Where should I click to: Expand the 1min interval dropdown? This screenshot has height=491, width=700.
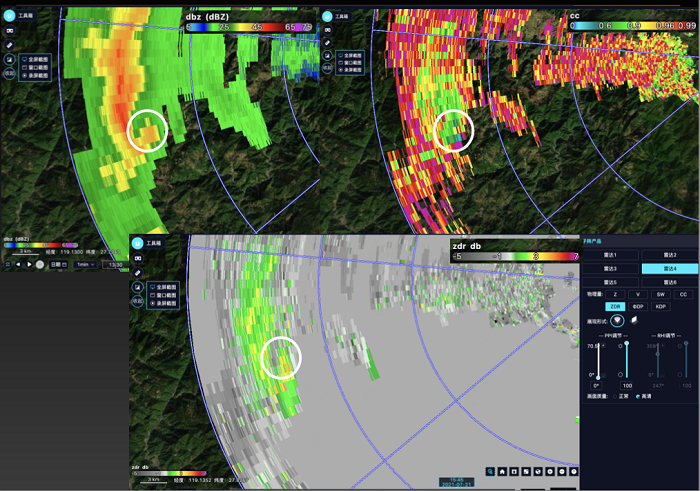click(x=85, y=264)
